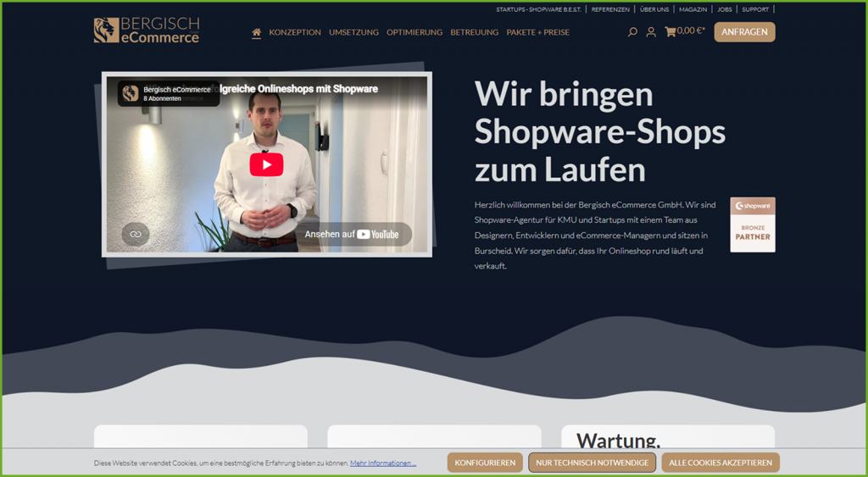Open the Betreuung menu
This screenshot has height=477, width=868.
(475, 32)
